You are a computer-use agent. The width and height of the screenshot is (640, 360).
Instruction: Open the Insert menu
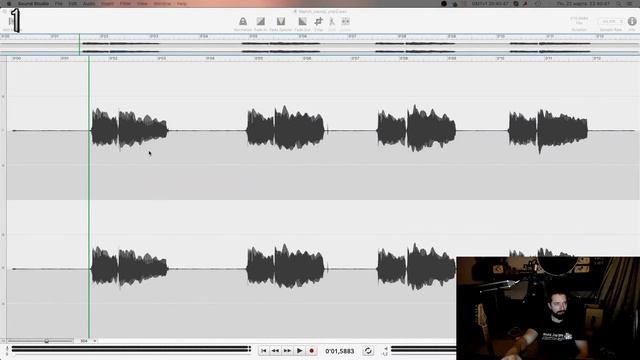click(x=107, y=3)
